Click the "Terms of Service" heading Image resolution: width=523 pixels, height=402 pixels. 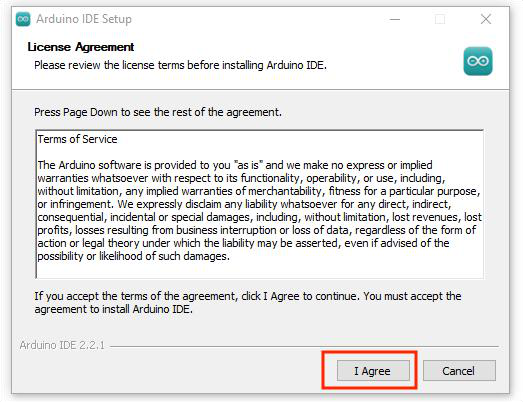(77, 139)
